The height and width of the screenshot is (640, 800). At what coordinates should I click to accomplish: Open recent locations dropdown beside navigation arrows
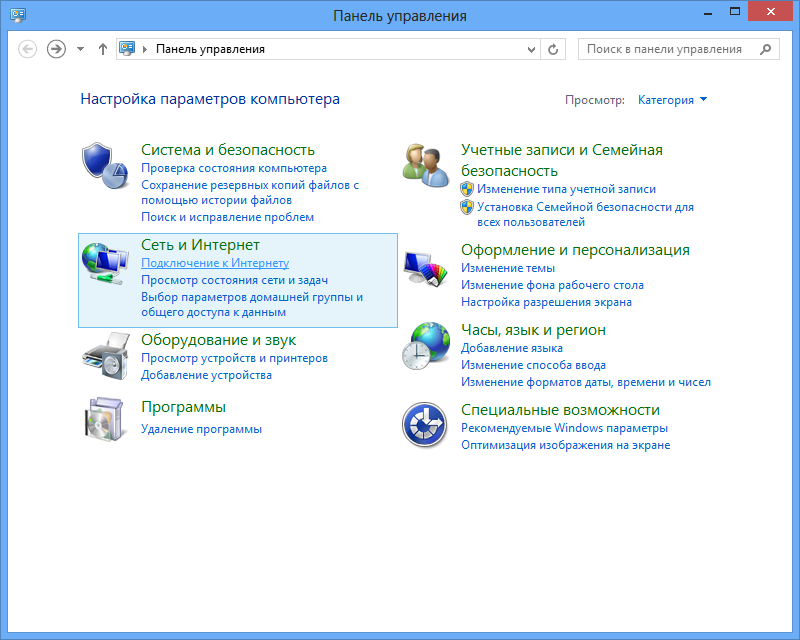[81, 49]
